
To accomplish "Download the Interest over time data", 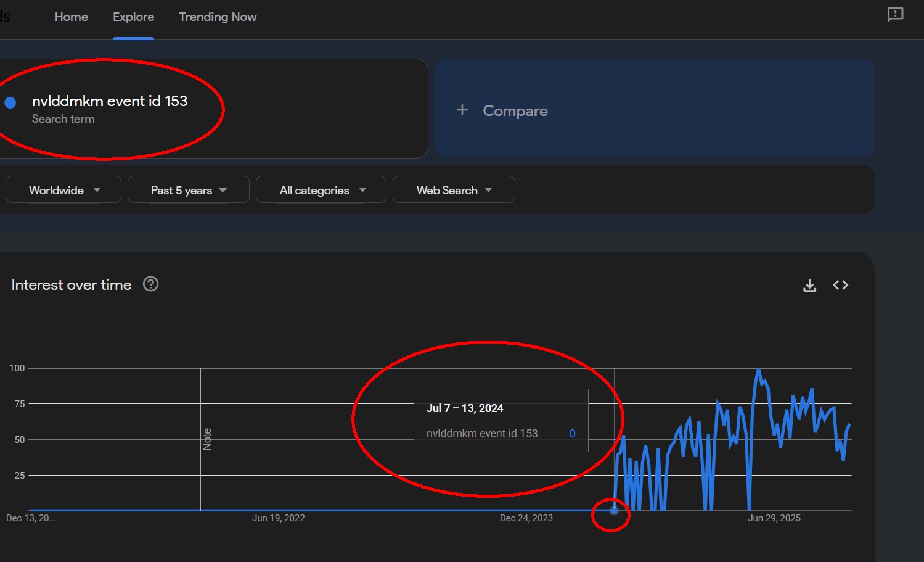I will pyautogui.click(x=810, y=285).
